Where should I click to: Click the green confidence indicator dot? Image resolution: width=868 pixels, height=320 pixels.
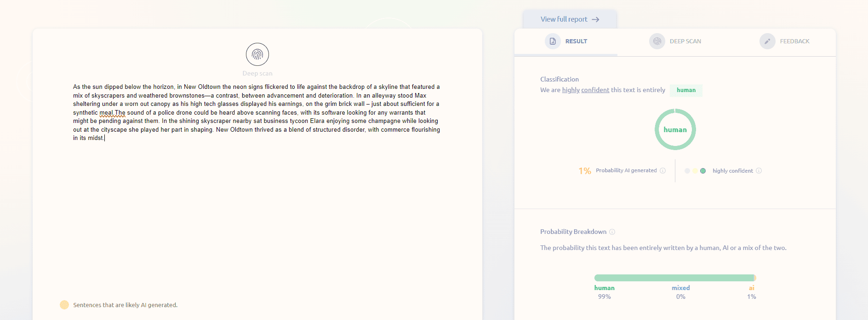point(703,171)
